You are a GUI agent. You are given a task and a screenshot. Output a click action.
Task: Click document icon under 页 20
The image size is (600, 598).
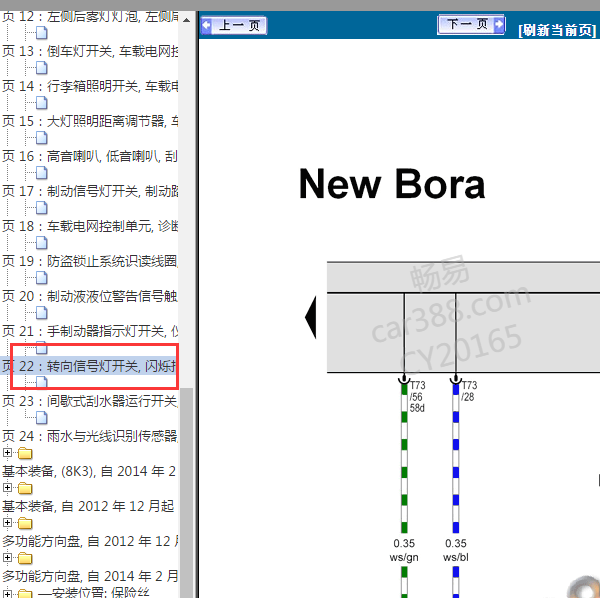tap(41, 313)
